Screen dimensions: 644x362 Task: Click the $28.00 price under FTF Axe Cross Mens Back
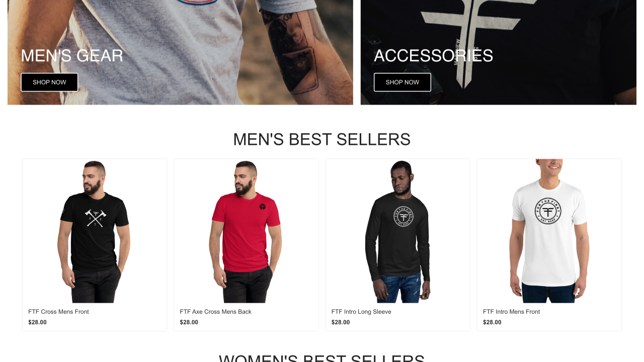pyautogui.click(x=189, y=322)
